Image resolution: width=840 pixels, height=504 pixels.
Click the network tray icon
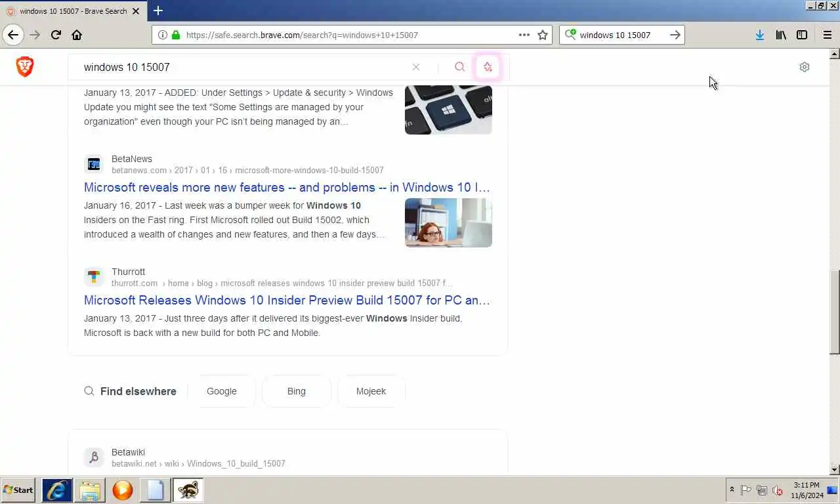[762, 490]
